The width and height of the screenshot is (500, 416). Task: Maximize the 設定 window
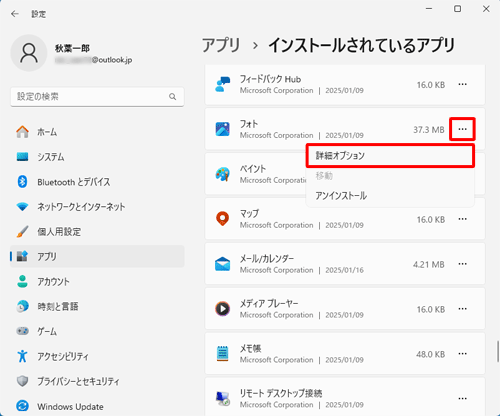tap(458, 9)
